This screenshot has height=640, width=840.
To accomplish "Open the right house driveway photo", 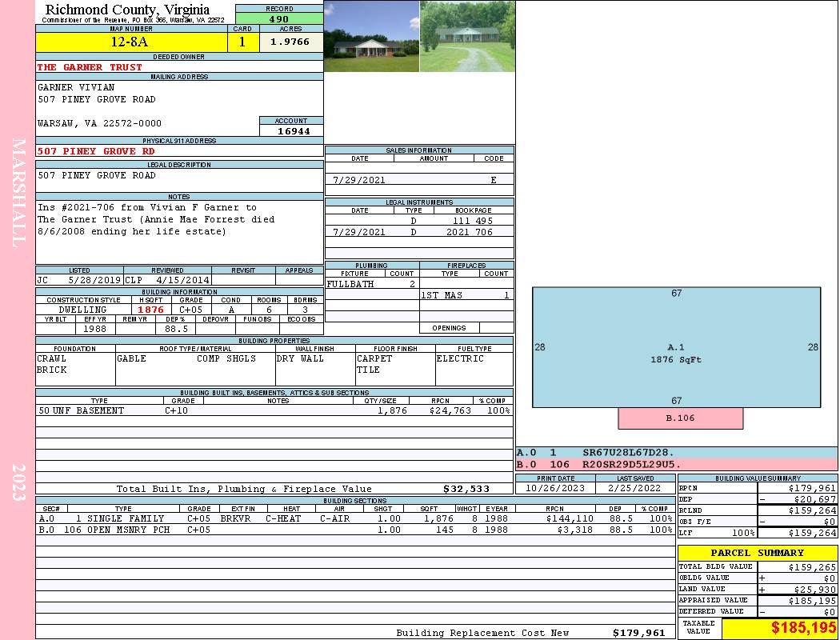I will [467, 36].
